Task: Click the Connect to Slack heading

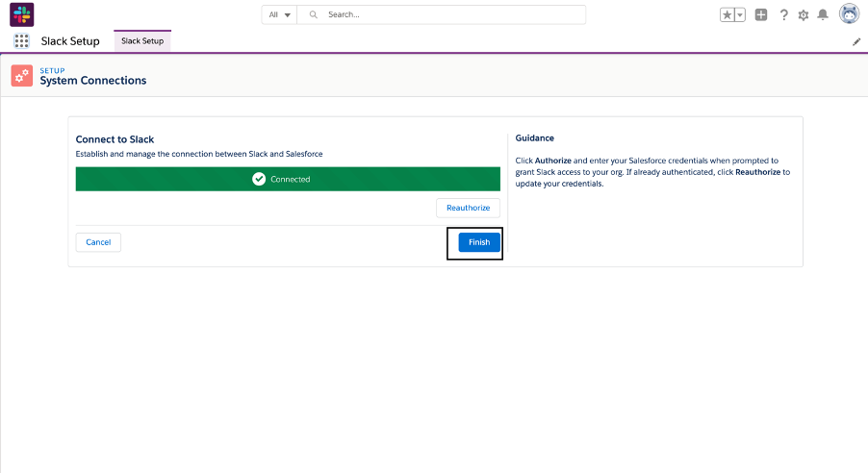Action: [x=115, y=139]
